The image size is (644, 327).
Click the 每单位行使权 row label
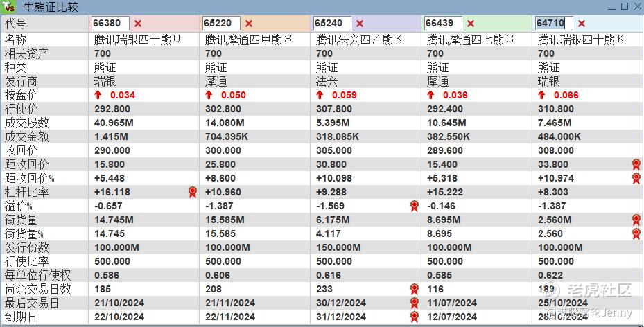38,275
